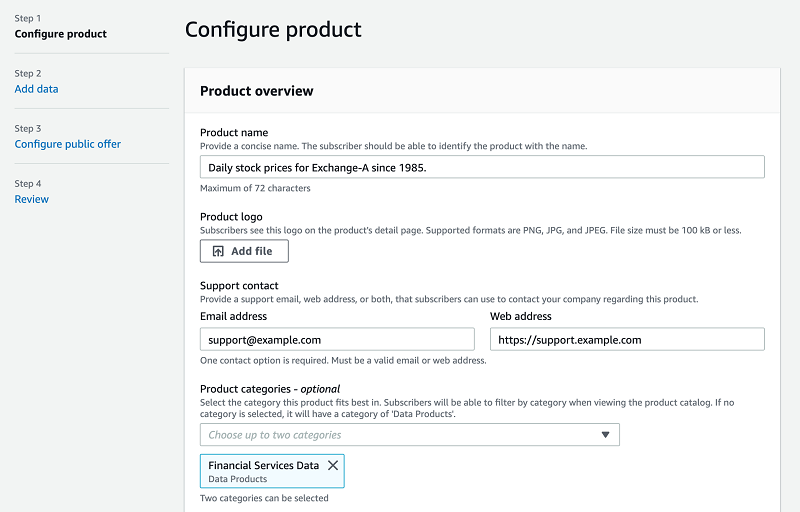Click into the Email address field
The image size is (800, 512).
click(337, 339)
